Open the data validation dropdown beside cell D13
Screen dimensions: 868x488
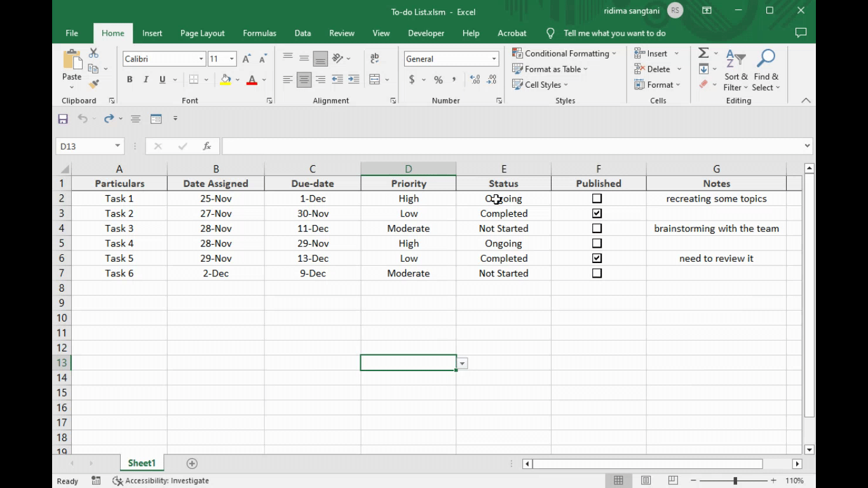pos(462,363)
